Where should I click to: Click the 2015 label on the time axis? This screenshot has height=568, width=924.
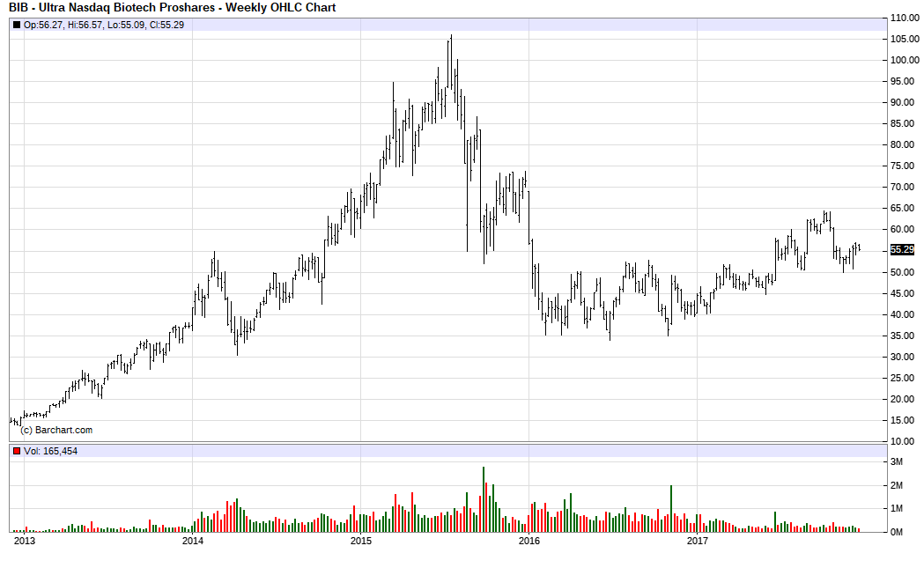pyautogui.click(x=360, y=541)
